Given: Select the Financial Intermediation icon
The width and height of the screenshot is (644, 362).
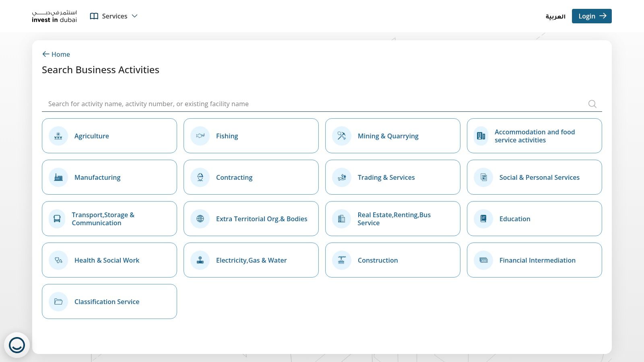Looking at the screenshot, I should pos(483,260).
